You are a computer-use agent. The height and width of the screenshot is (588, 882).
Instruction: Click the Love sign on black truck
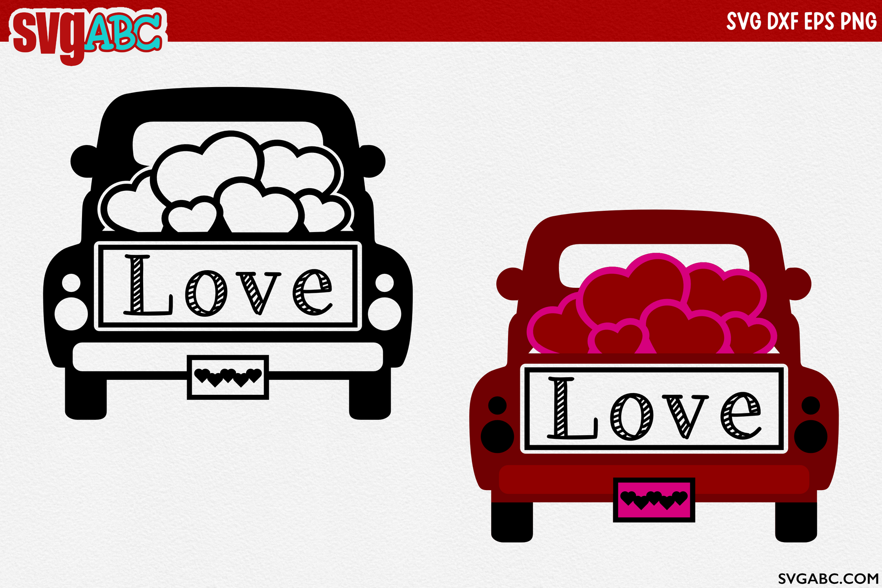point(228,286)
